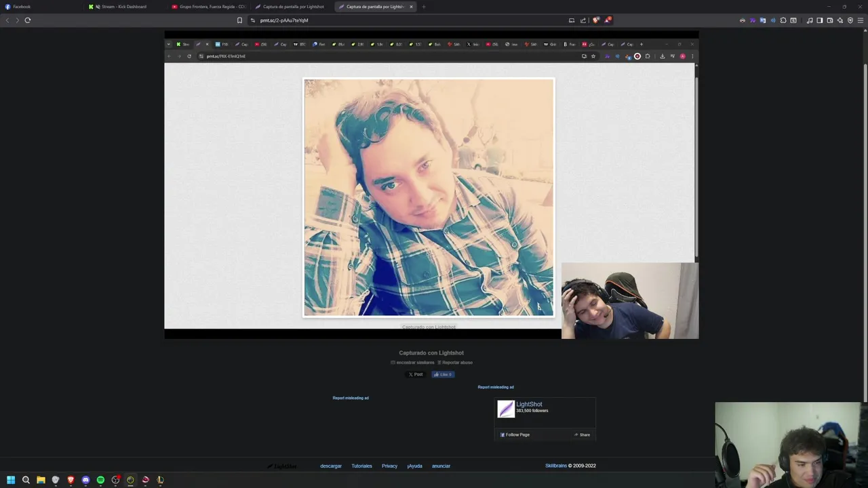
Task: Open a new tab with the plus button
Action: (424, 7)
